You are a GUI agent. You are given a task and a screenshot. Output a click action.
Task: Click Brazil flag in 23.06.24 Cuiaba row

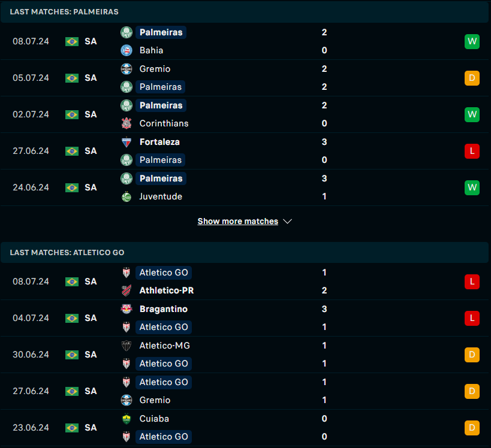(x=72, y=428)
